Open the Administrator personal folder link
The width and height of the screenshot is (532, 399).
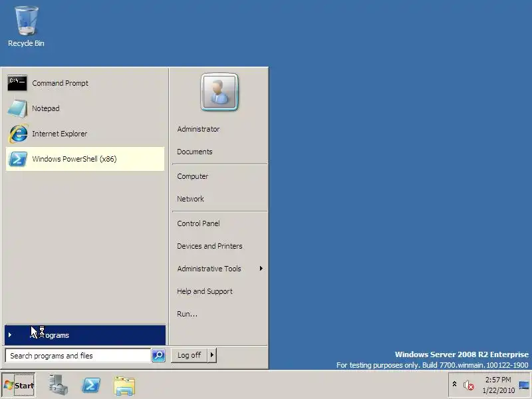198,129
